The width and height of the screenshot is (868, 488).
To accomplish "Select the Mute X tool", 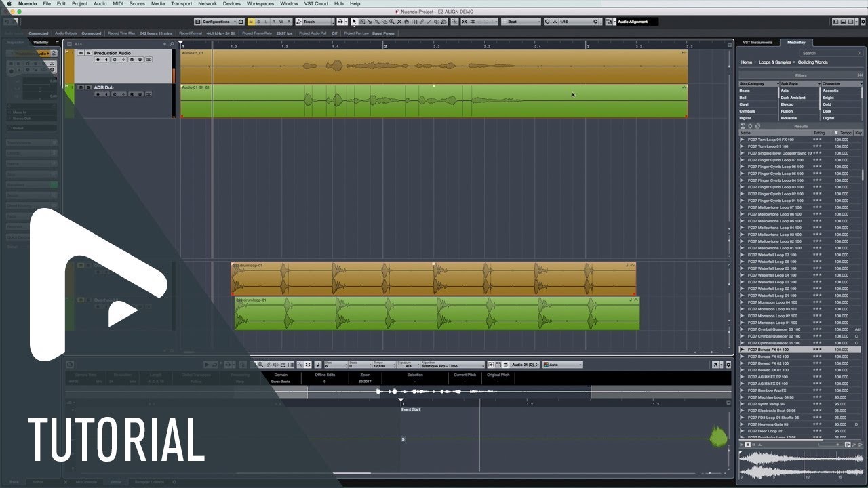I will 399,22.
